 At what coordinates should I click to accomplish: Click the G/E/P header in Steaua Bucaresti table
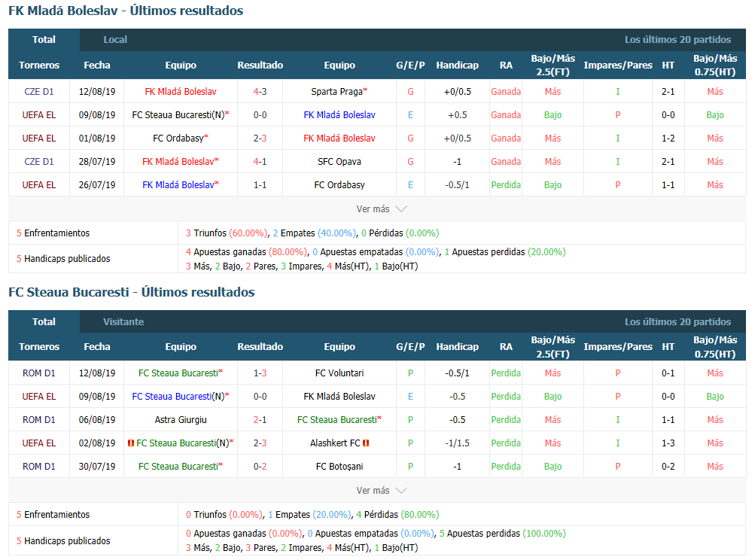point(410,347)
